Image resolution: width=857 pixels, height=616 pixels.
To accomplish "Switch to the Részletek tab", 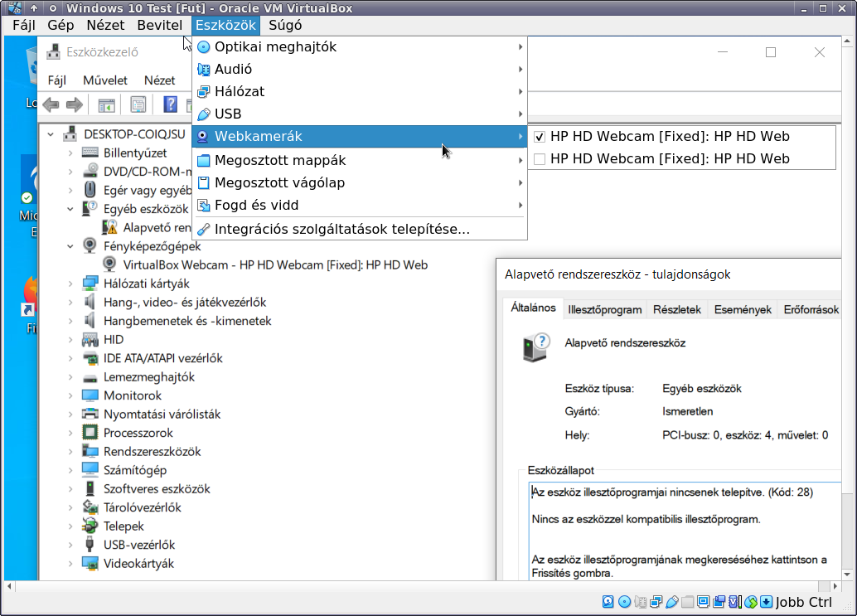I will click(x=676, y=310).
